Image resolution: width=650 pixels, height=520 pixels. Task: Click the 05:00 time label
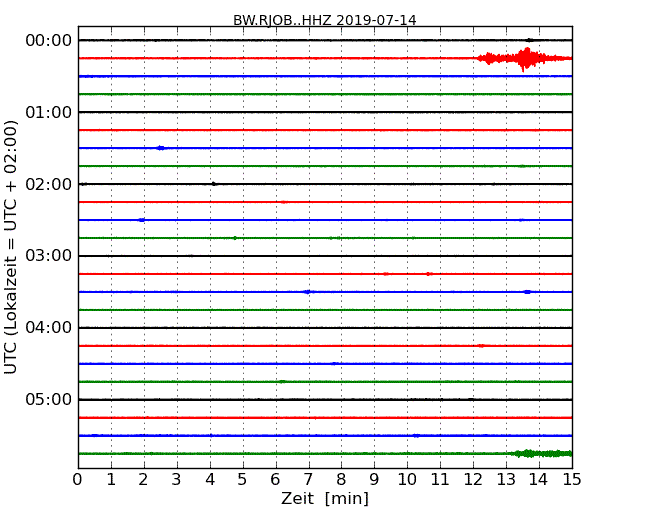[49, 399]
